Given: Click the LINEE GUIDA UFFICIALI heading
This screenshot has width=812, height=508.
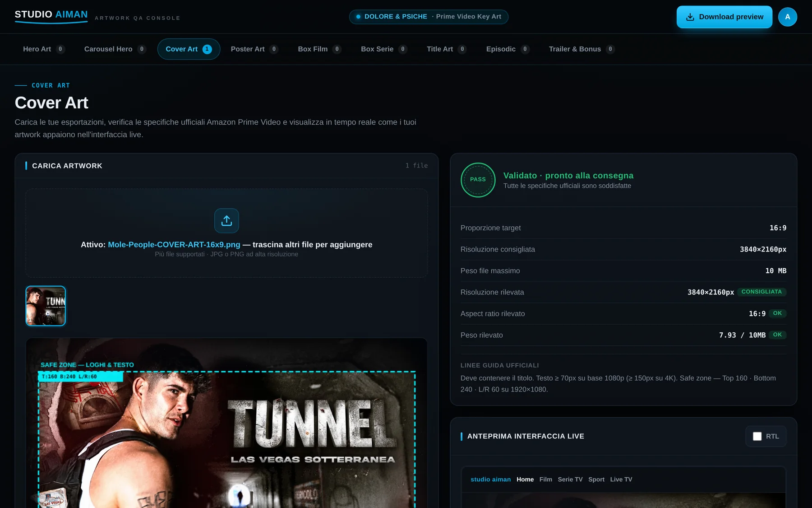Looking at the screenshot, I should coord(500,365).
